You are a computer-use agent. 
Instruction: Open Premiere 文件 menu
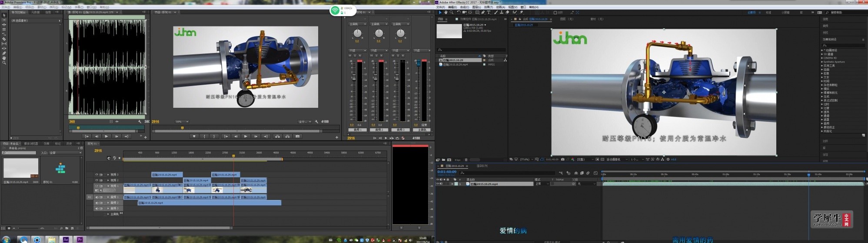click(x=6, y=7)
